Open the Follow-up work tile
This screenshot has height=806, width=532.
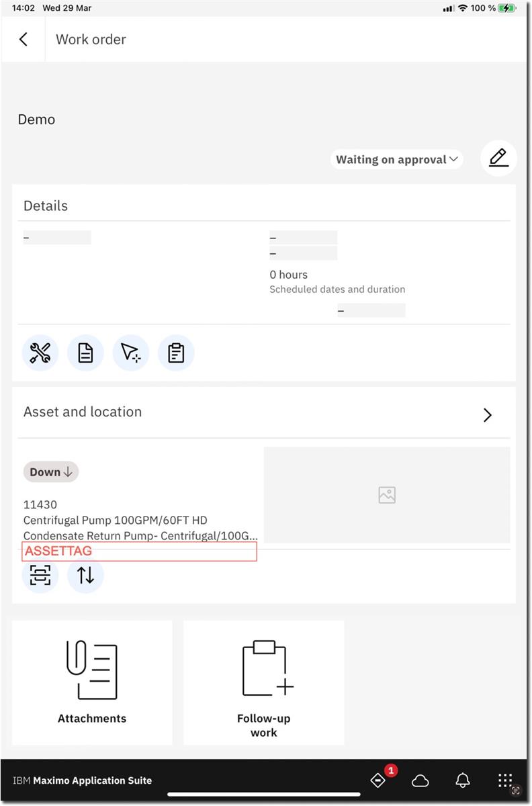coord(263,682)
